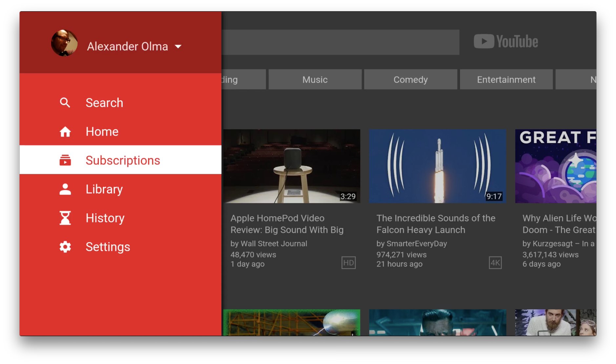The height and width of the screenshot is (364, 616).
Task: Click title 'Why Alien Life Wo...'
Action: point(559,224)
